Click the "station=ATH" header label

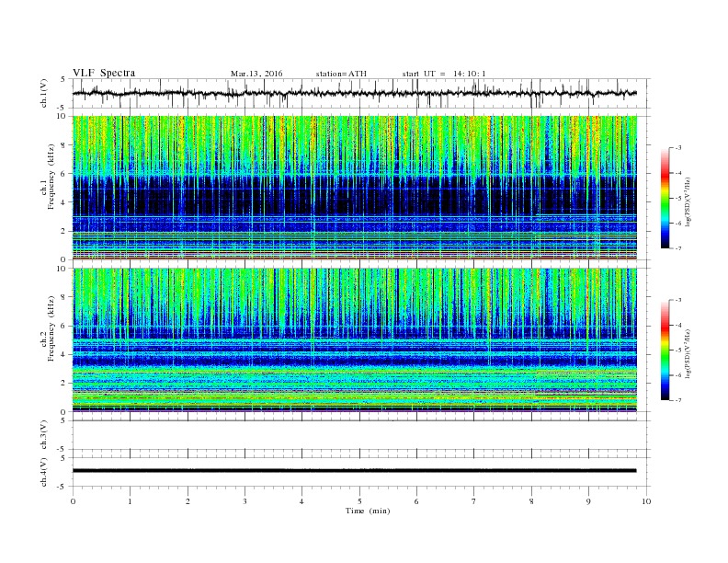[341, 74]
